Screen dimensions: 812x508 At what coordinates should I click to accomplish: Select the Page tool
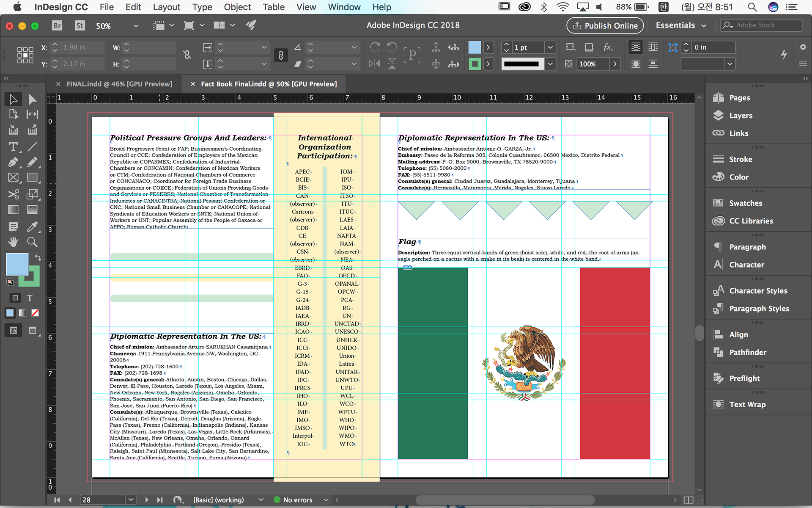tap(13, 114)
